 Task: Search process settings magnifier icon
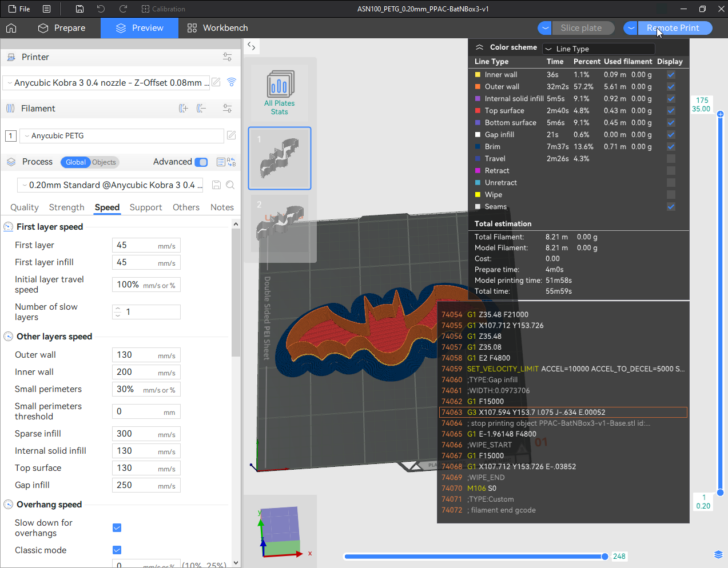coord(230,185)
